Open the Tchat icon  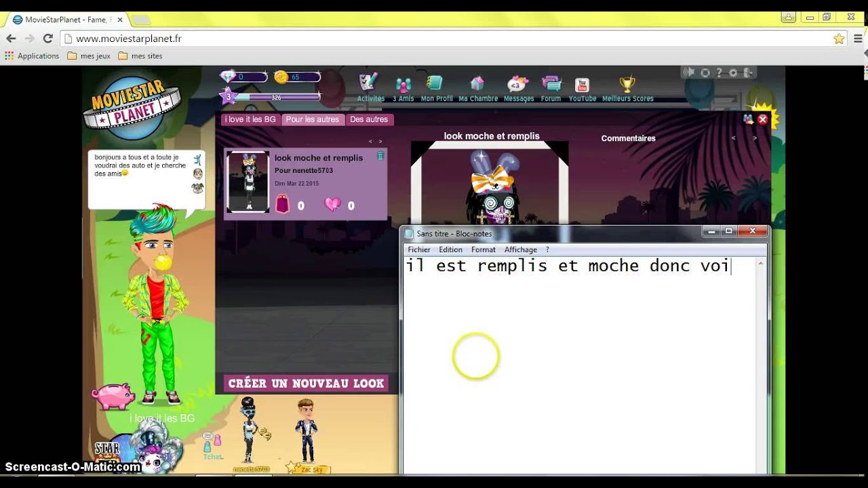[212, 447]
